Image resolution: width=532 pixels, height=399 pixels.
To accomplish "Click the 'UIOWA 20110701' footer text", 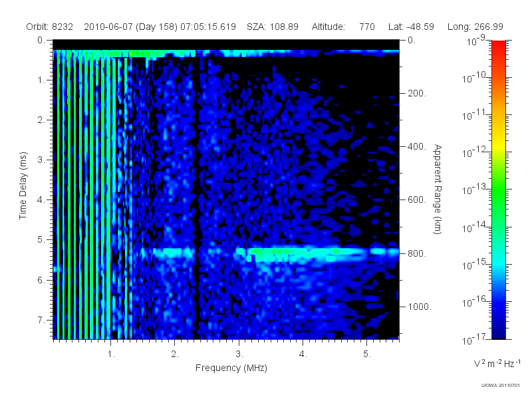I will (x=500, y=386).
